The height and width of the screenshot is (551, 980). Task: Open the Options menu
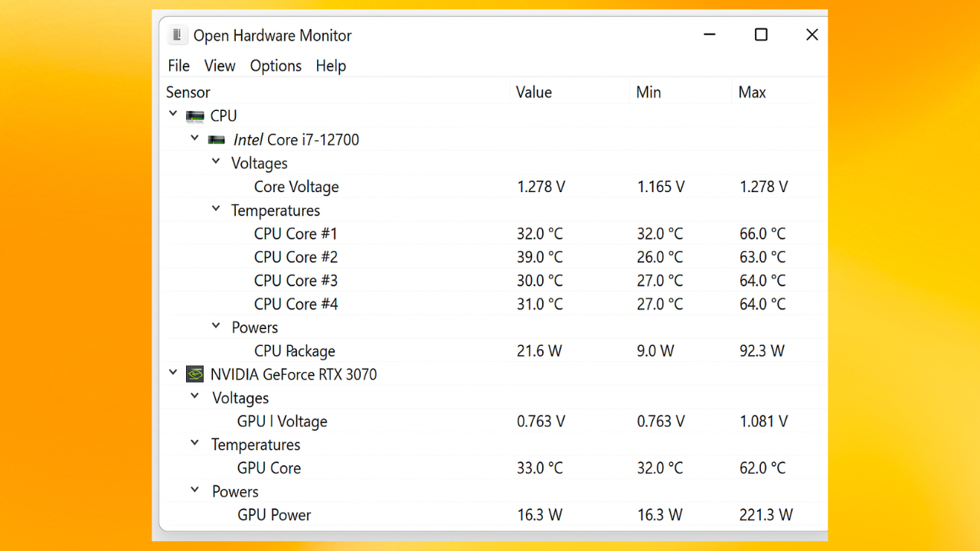276,66
